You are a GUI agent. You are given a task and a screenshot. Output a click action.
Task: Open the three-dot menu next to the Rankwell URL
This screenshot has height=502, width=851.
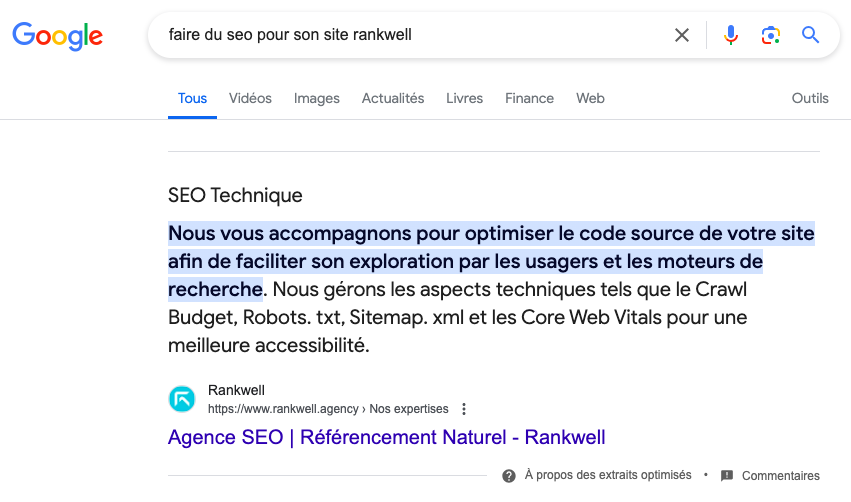(464, 409)
